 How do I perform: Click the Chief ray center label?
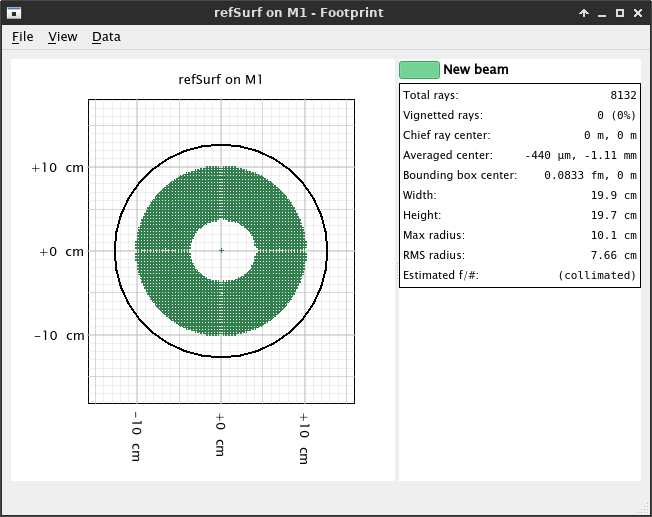click(x=446, y=135)
